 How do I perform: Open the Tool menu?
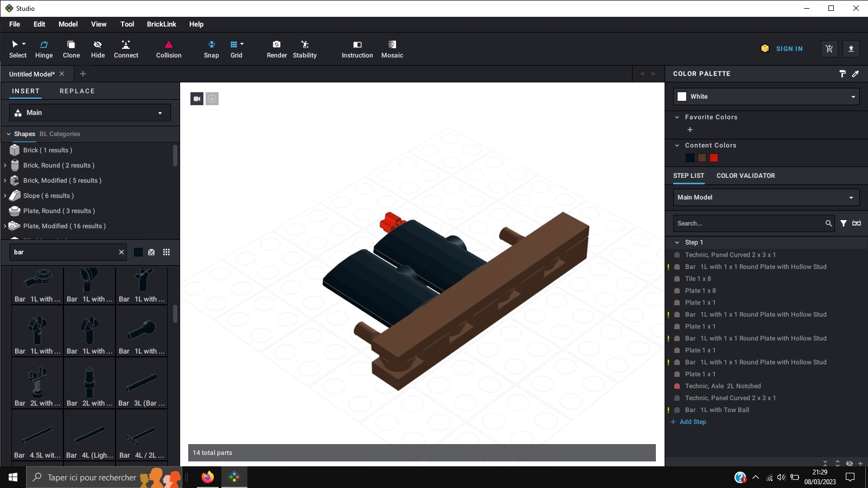pos(127,24)
